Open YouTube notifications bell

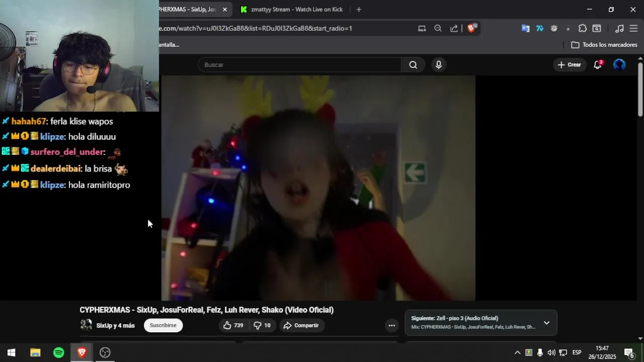coord(597,65)
